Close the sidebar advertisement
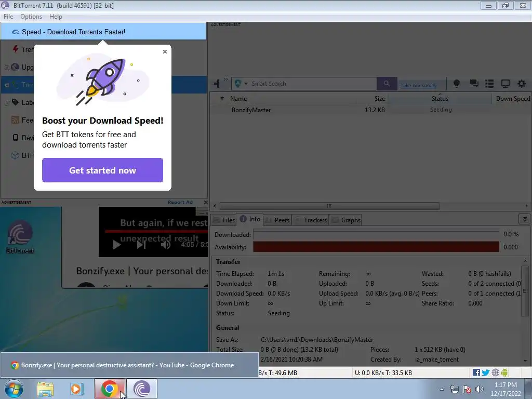The height and width of the screenshot is (399, 532). [205, 202]
